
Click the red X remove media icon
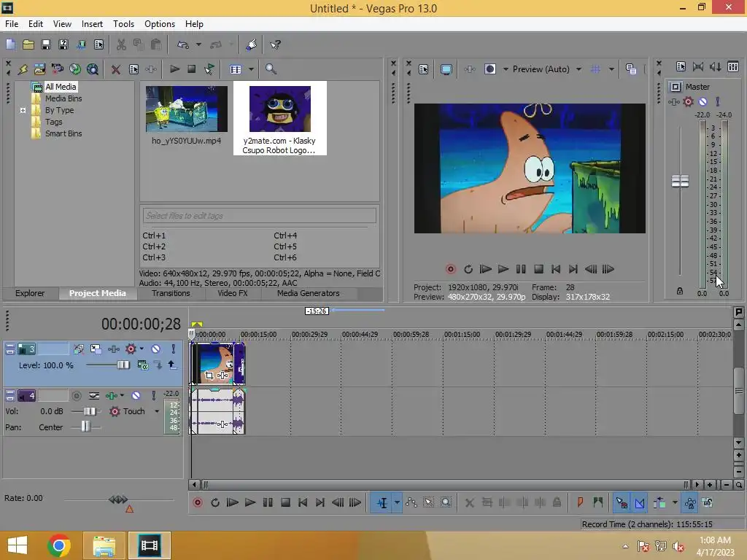[x=115, y=69]
